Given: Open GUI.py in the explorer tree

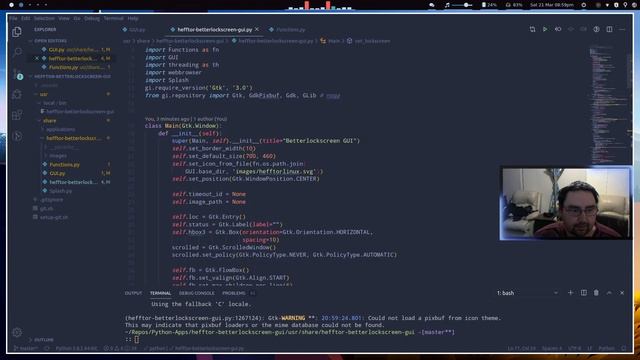Looking at the screenshot, I should tap(57, 173).
